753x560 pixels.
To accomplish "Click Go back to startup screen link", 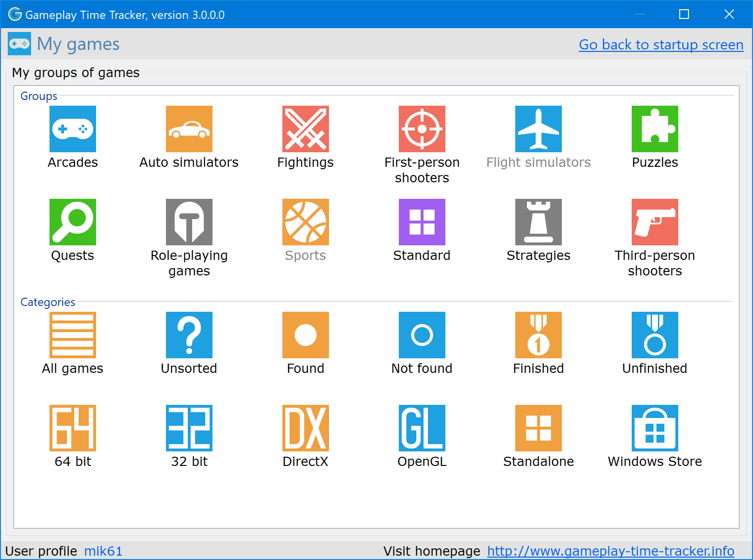I will (661, 45).
